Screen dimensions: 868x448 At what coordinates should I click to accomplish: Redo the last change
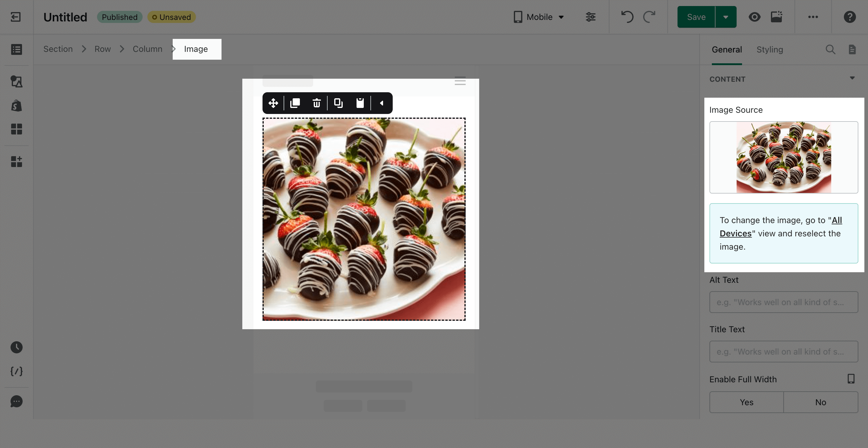pyautogui.click(x=649, y=17)
